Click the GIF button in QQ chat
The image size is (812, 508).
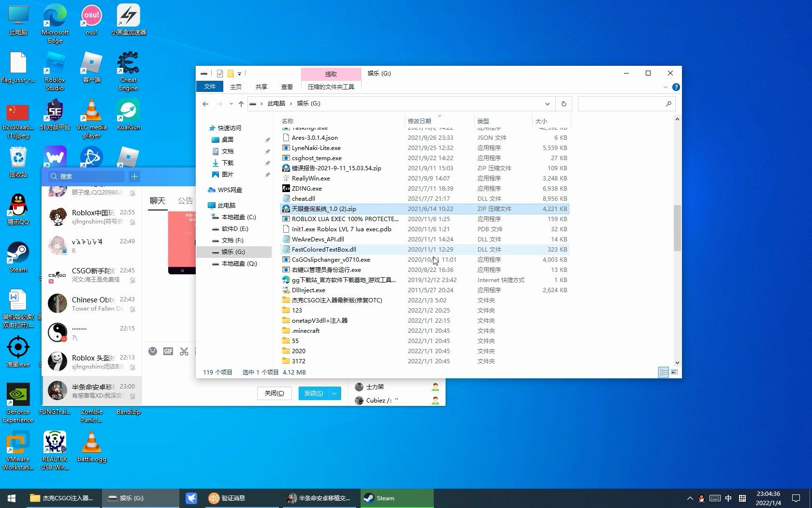click(x=168, y=351)
